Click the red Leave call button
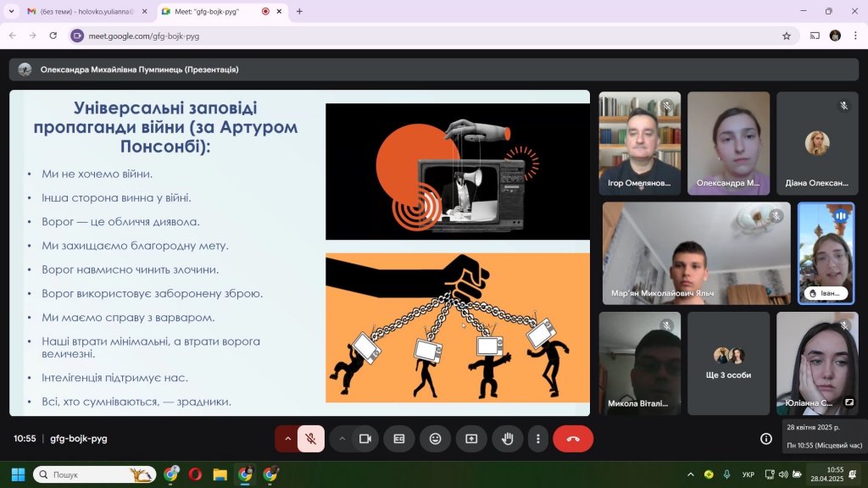Image resolution: width=868 pixels, height=488 pixels. click(x=573, y=439)
